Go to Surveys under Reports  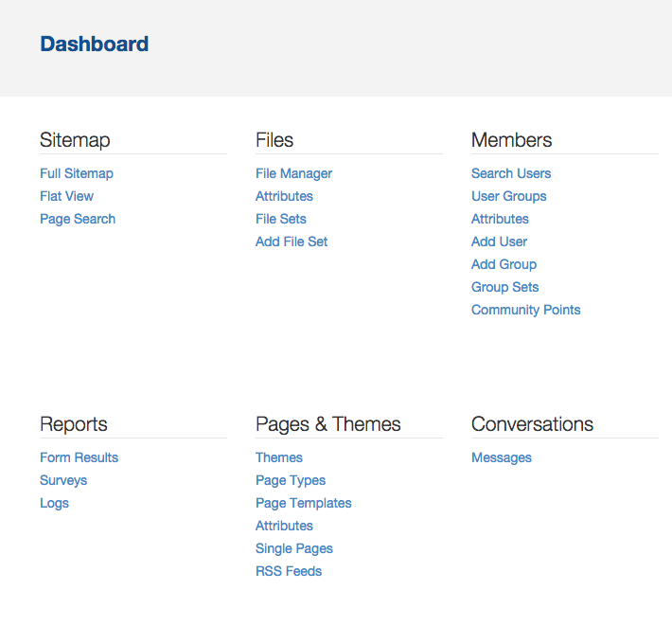coord(63,481)
